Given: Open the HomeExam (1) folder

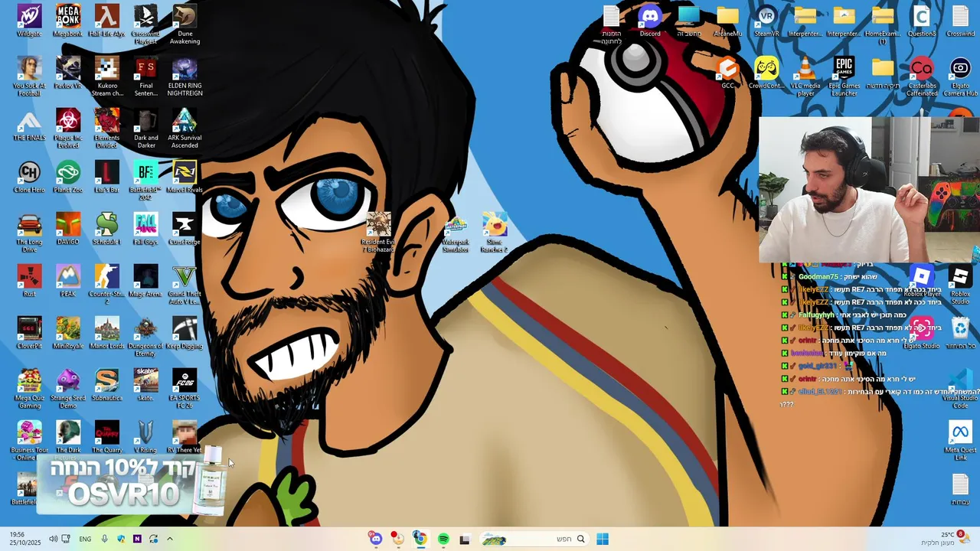Looking at the screenshot, I should [x=883, y=24].
